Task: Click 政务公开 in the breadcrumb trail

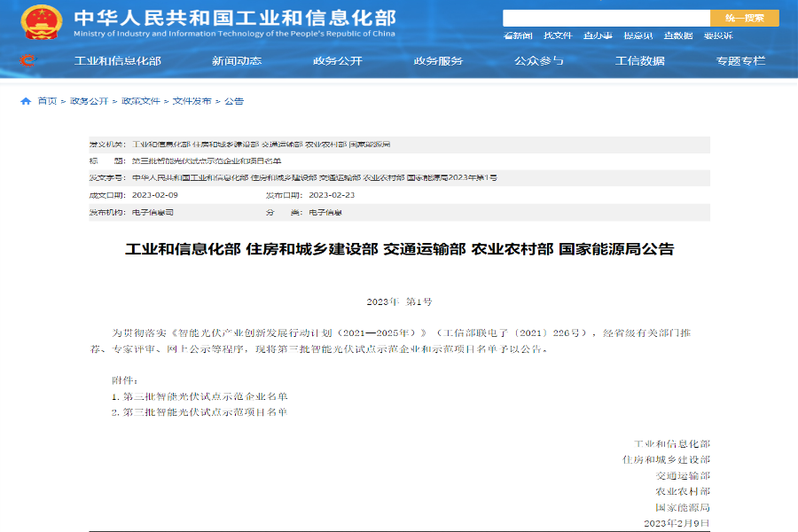Action: pos(89,101)
